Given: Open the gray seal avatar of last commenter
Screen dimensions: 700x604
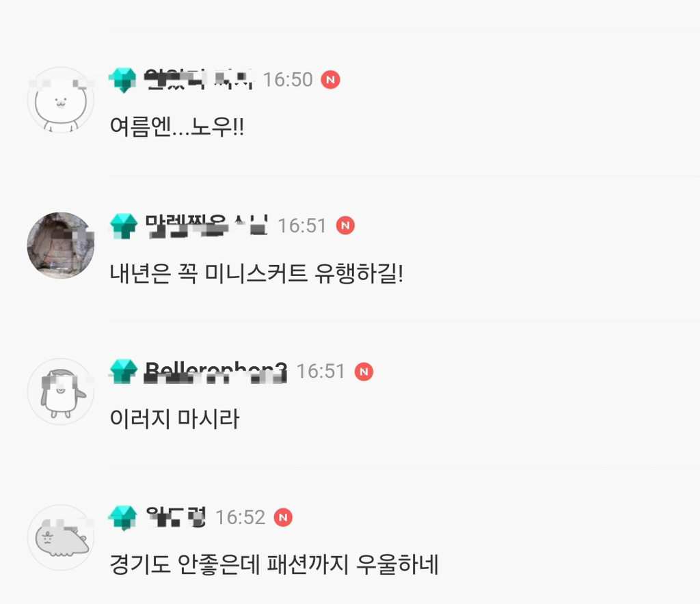Looking at the screenshot, I should [x=61, y=538].
